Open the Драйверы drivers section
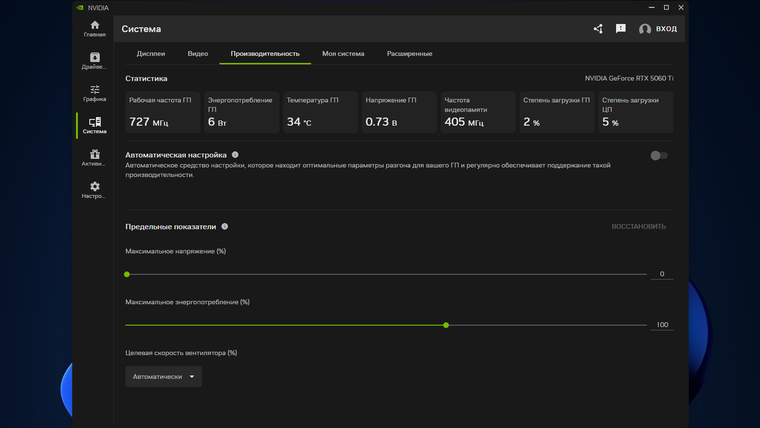This screenshot has width=760, height=428. coord(95,61)
